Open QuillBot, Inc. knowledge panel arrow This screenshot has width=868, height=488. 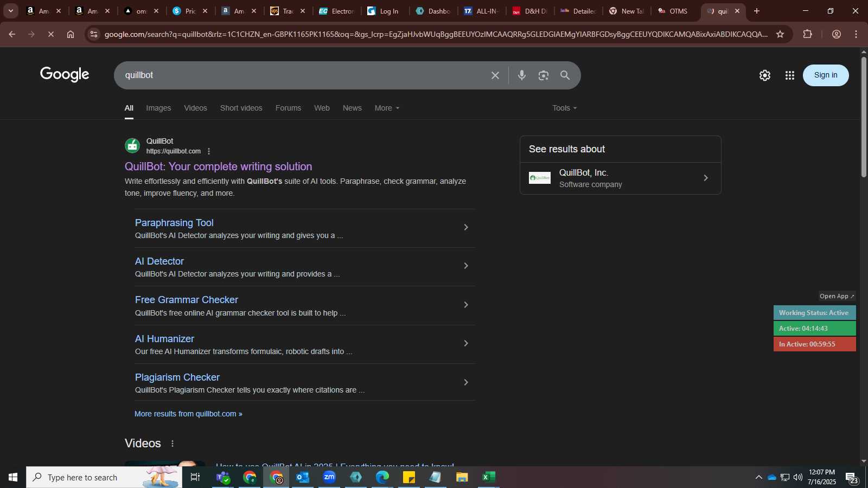[x=706, y=178]
